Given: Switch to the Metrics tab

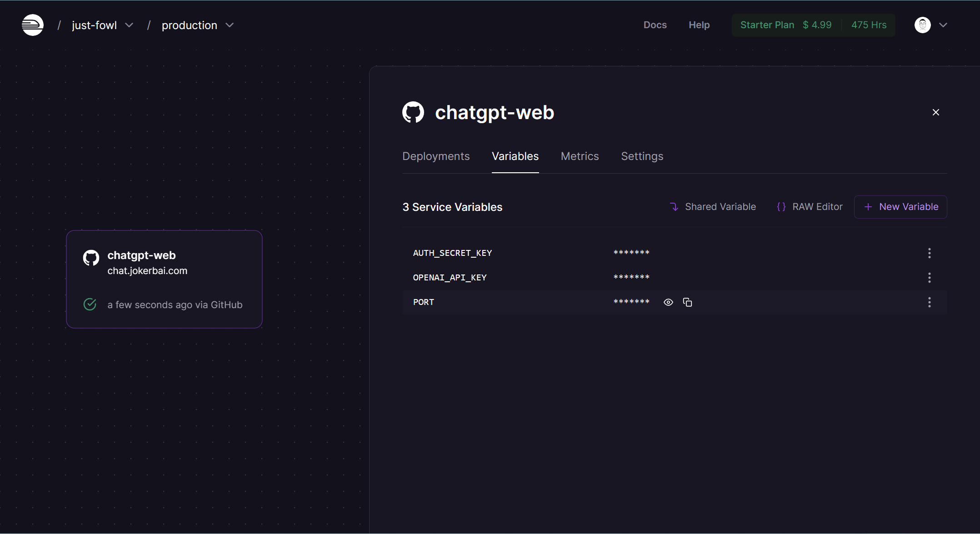Looking at the screenshot, I should click(580, 156).
